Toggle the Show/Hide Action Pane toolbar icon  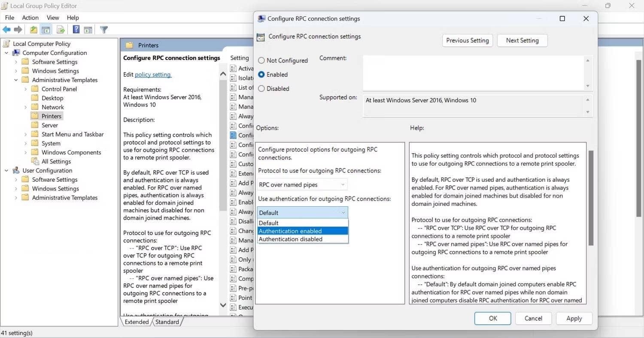(88, 30)
